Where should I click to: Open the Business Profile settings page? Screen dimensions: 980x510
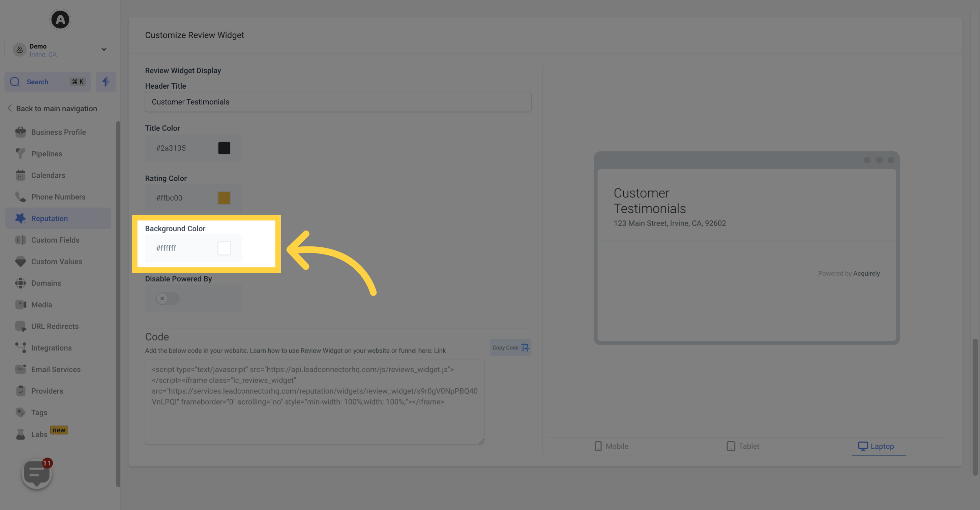click(x=58, y=132)
